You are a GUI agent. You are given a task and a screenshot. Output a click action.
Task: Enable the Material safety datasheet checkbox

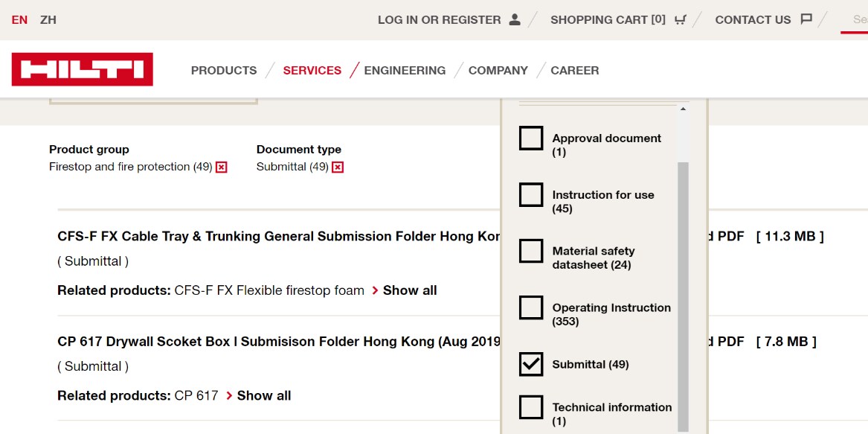pos(531,251)
